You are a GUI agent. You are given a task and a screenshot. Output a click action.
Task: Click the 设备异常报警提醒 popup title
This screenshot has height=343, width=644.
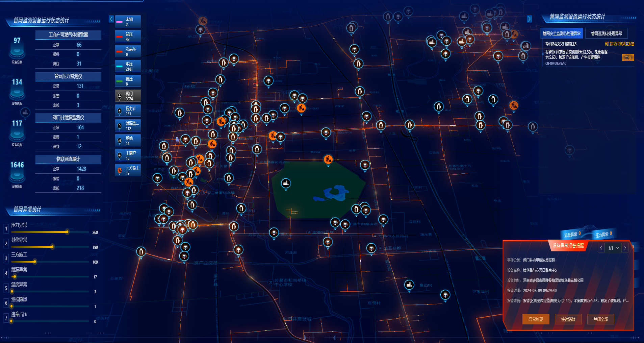(x=568, y=246)
